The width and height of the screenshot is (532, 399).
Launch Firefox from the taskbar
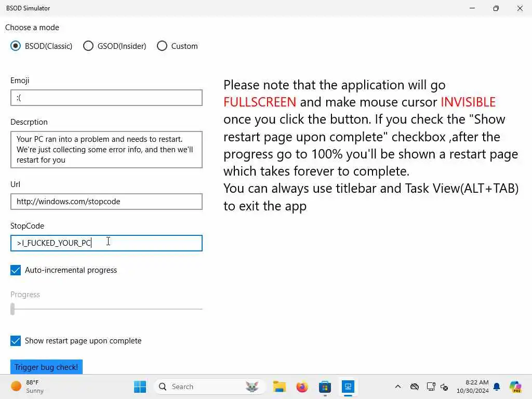point(302,387)
